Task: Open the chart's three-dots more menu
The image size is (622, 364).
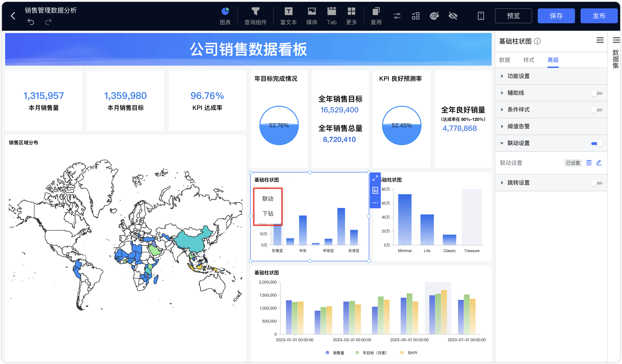Action: 375,203
